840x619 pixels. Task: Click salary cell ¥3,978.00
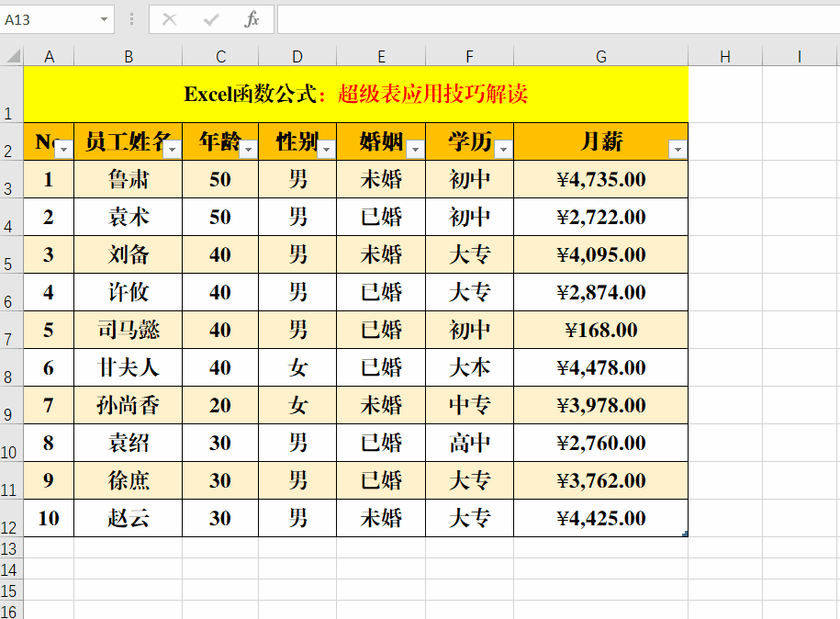pos(601,405)
